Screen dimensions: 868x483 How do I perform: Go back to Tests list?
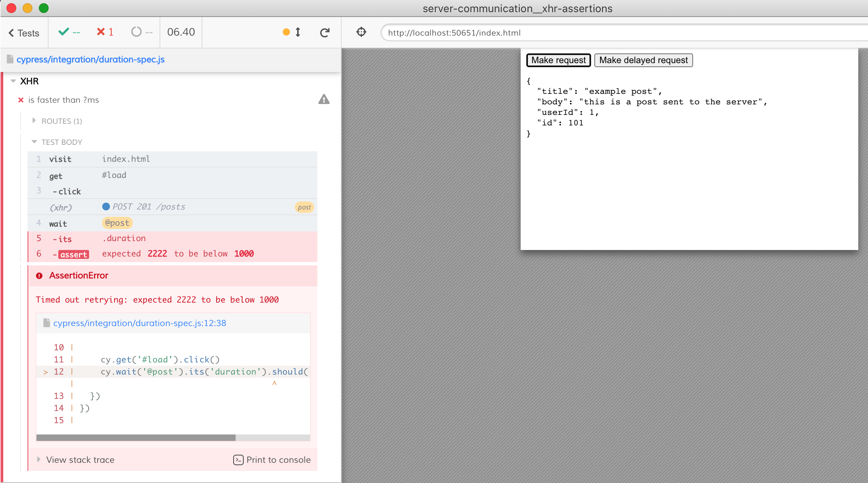(24, 33)
